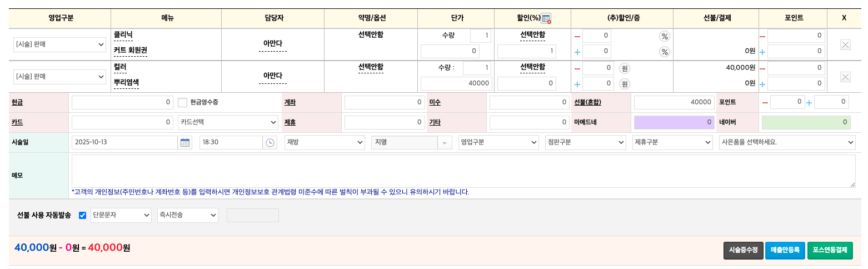This screenshot has width=868, height=269.
Task: Enable the 현금영수증 checkbox
Action: pos(183,102)
